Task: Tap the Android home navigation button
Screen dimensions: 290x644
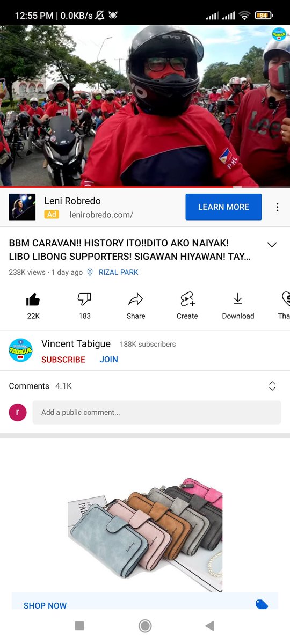Action: (x=145, y=625)
